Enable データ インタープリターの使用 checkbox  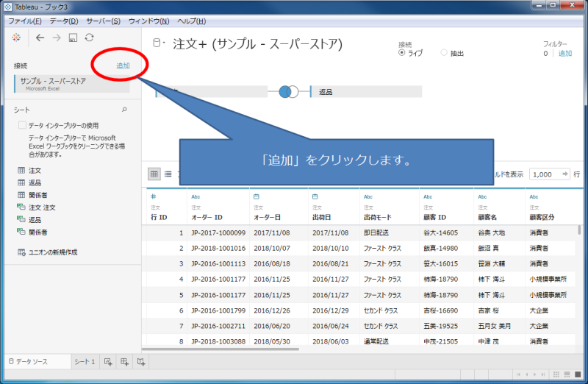tap(22, 125)
